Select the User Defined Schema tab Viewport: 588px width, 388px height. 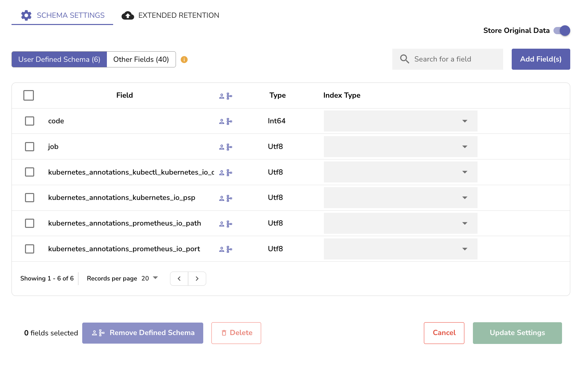(x=59, y=59)
